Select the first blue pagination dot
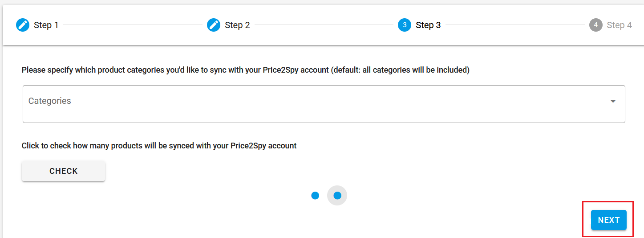Screen dimensions: 644x238 315,195
